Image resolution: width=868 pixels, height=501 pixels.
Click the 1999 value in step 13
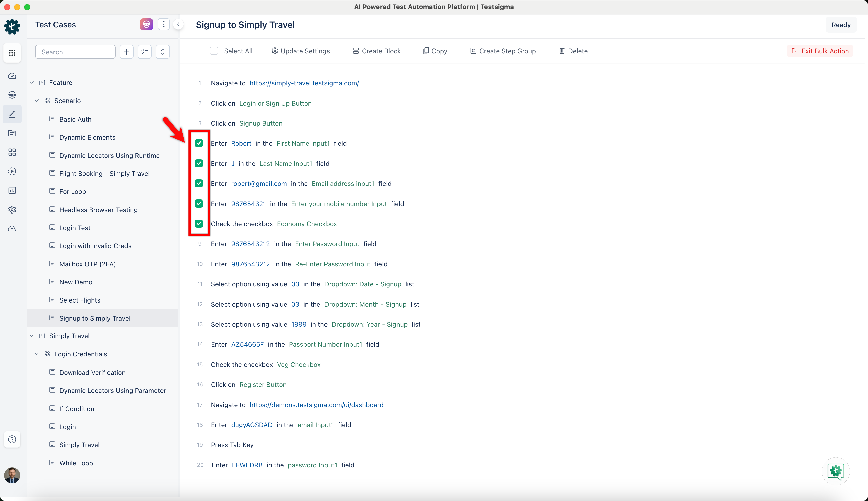[x=299, y=324]
